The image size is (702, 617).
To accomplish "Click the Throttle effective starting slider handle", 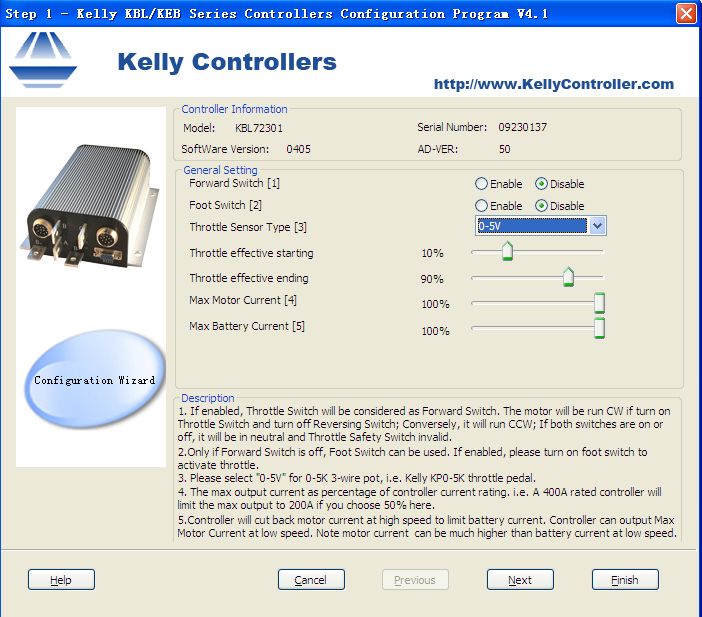I will pyautogui.click(x=507, y=251).
